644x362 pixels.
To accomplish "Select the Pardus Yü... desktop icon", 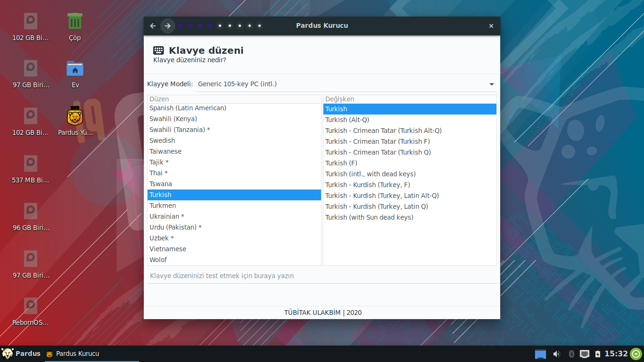I will pyautogui.click(x=75, y=122).
